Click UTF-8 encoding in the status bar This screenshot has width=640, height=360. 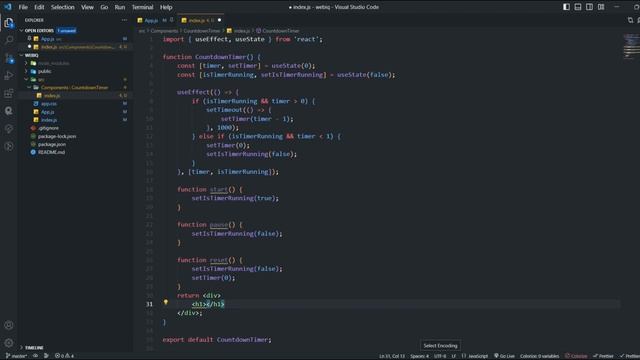point(440,356)
